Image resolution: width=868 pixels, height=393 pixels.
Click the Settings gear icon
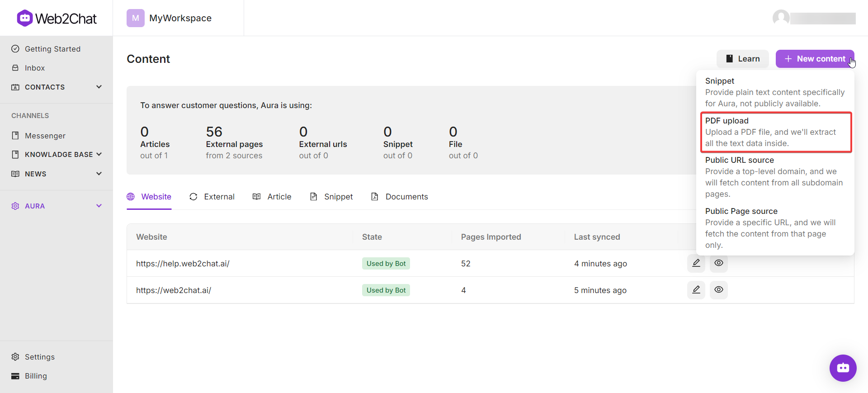click(15, 357)
